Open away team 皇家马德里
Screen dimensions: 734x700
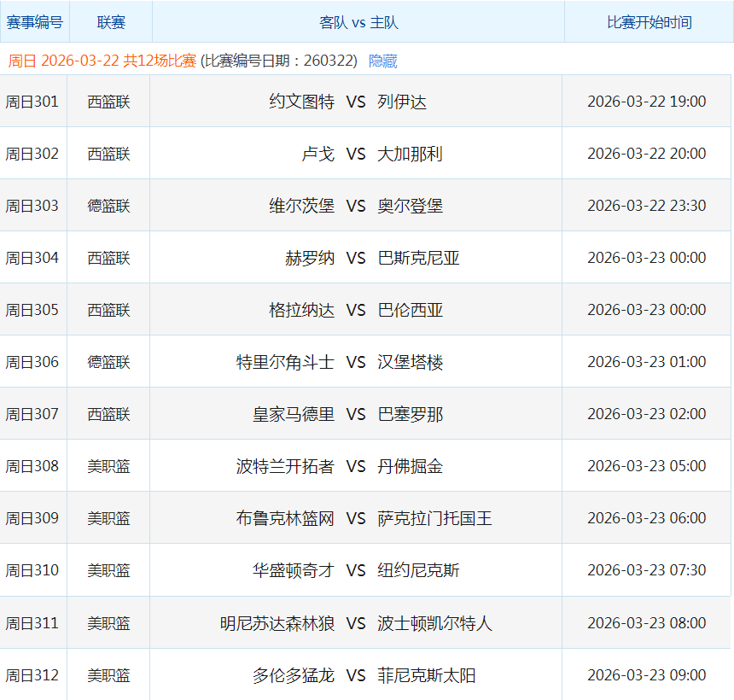294,414
